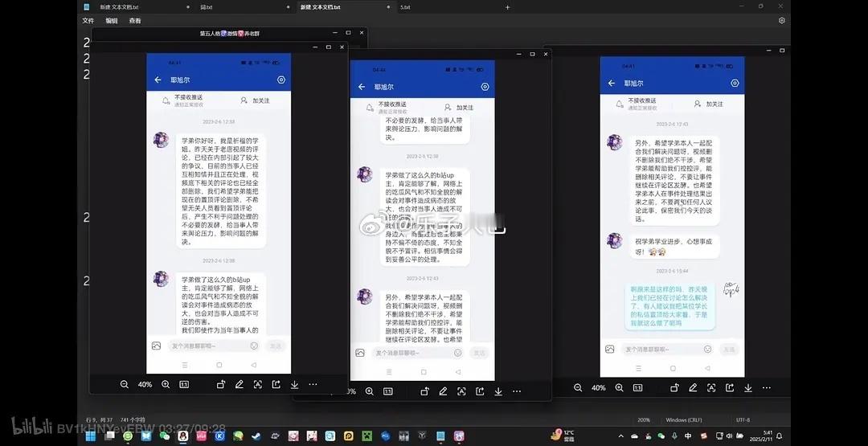Open the 编辑 menu in Notepad

click(112, 20)
